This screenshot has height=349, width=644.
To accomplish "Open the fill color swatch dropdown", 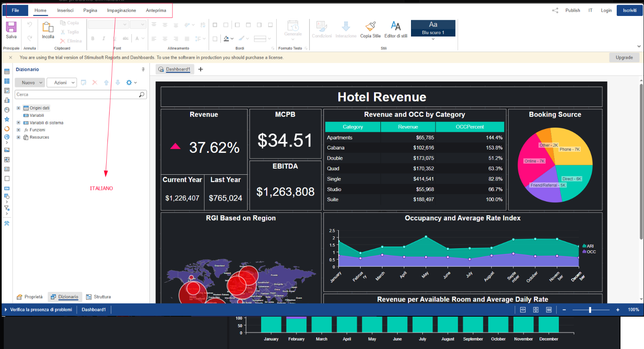I will click(232, 39).
